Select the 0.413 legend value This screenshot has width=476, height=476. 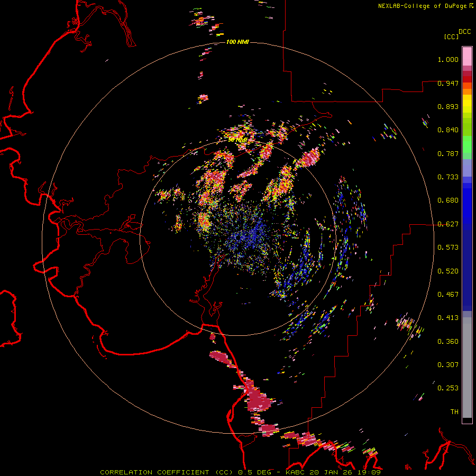pos(448,318)
